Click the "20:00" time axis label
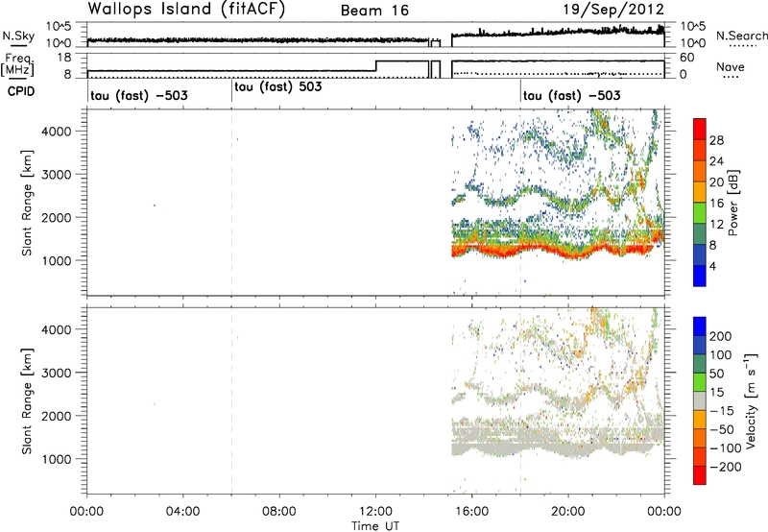 coord(567,512)
